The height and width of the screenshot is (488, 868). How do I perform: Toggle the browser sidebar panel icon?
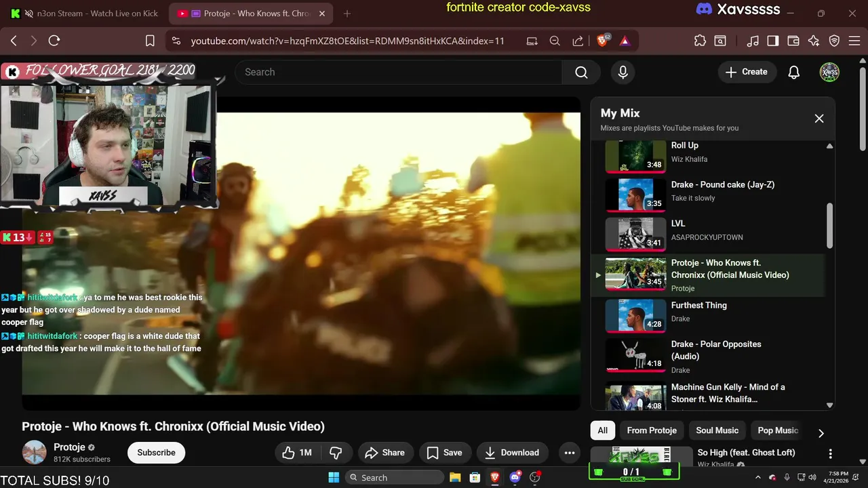coord(772,41)
